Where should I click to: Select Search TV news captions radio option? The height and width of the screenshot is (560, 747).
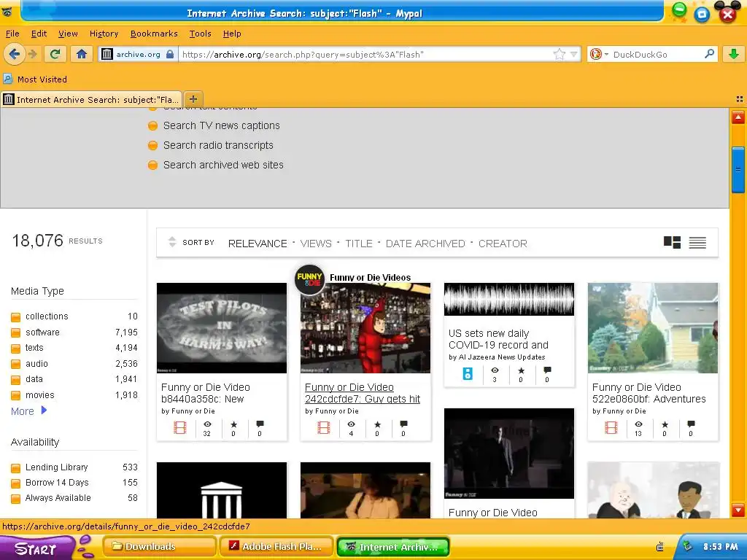click(x=152, y=125)
